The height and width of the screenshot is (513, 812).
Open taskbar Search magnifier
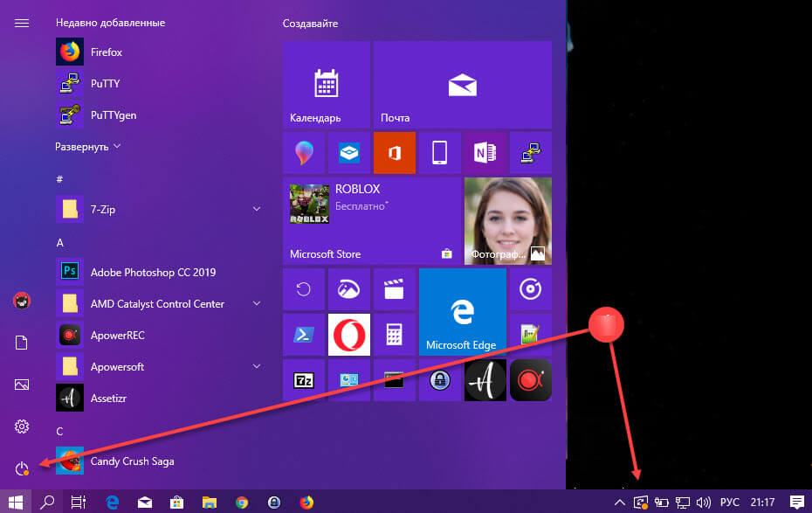tap(47, 502)
